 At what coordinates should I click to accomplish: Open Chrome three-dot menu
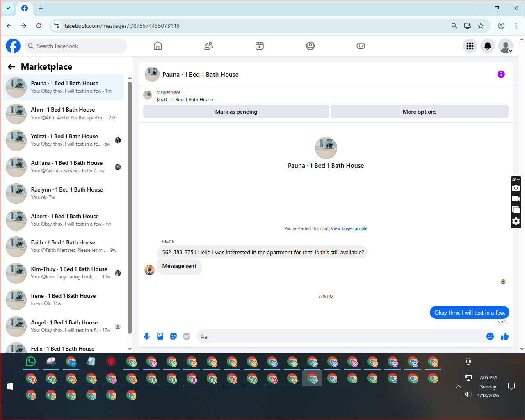(516, 26)
